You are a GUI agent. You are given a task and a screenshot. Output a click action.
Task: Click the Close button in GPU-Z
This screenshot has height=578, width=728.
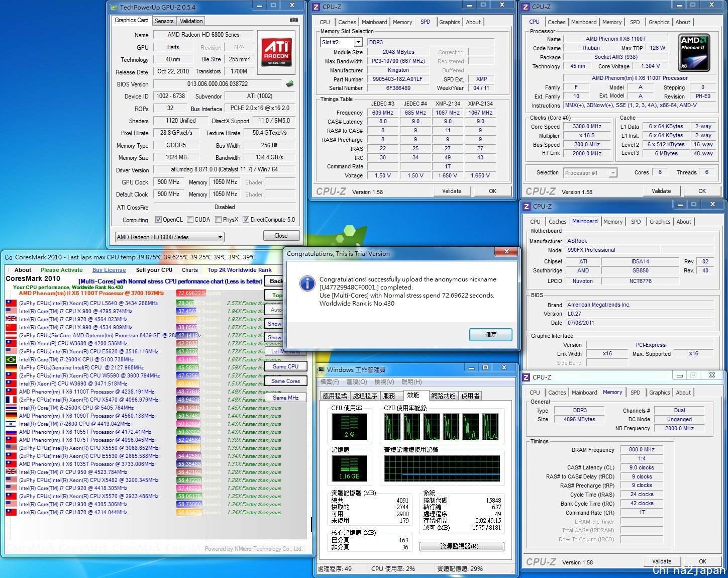click(281, 236)
